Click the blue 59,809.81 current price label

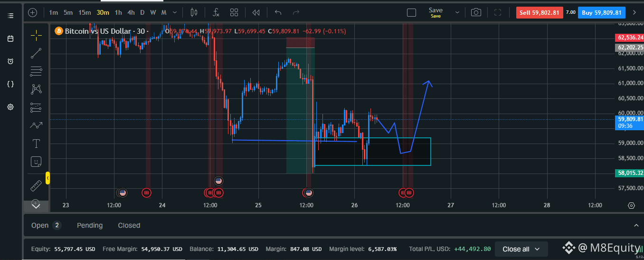pos(629,122)
